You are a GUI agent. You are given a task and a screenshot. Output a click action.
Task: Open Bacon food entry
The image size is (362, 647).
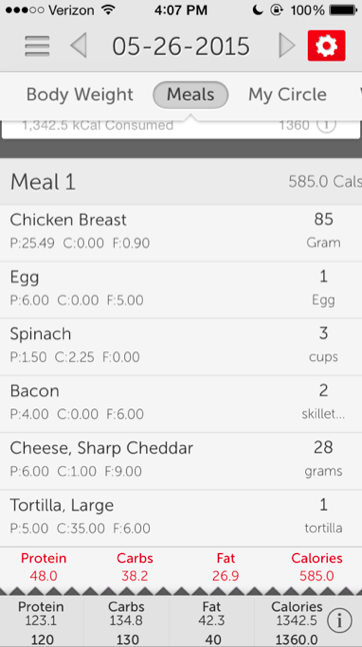pos(181,404)
